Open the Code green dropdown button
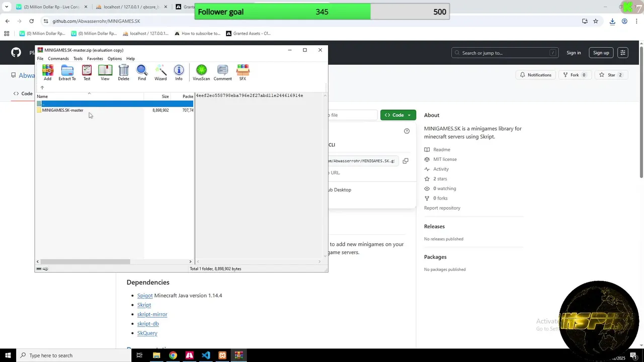 point(398,115)
